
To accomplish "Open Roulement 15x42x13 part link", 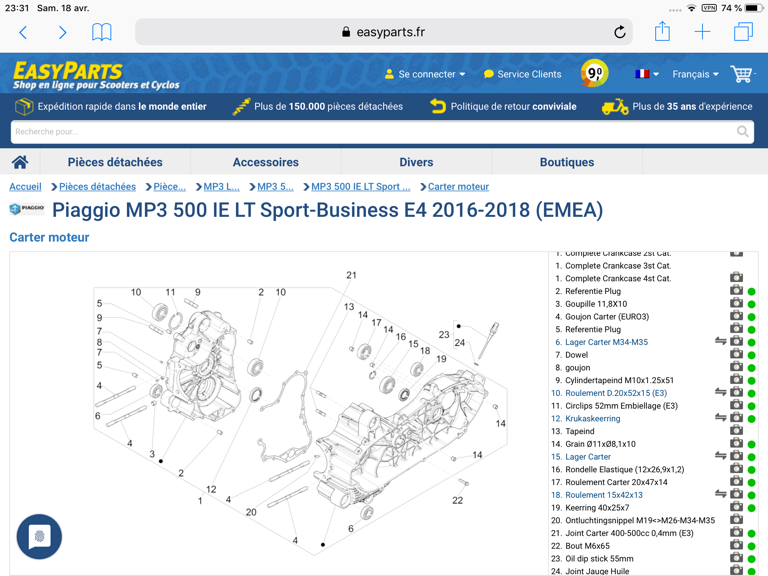I will click(x=604, y=495).
